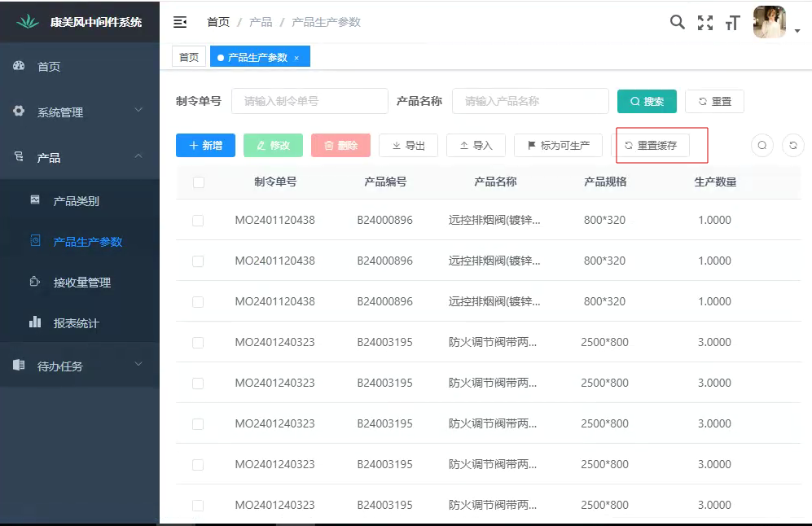Click the round refresh table icon
This screenshot has width=812, height=526.
[793, 146]
